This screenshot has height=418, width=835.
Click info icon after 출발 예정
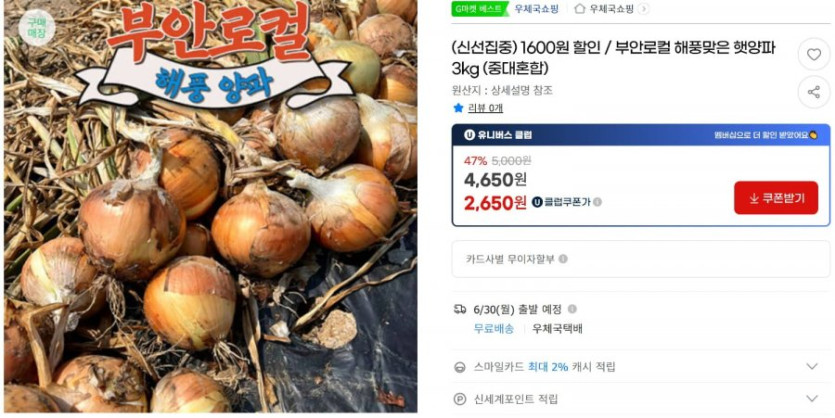tap(572, 309)
